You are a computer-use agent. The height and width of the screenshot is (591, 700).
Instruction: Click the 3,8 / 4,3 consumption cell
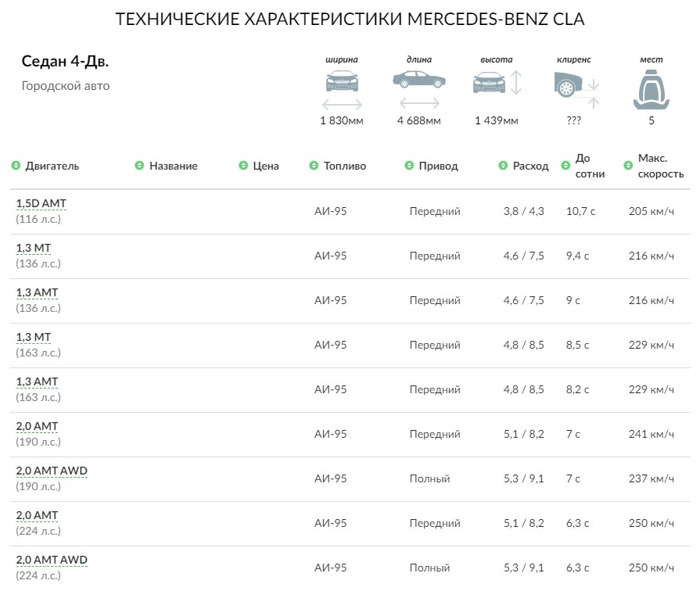[524, 211]
